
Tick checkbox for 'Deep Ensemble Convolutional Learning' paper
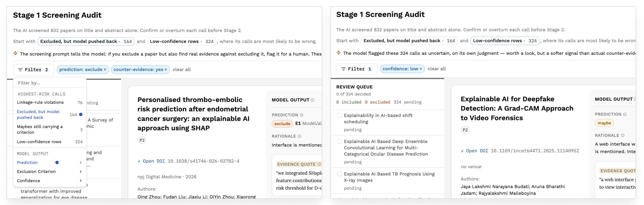pos(339,141)
